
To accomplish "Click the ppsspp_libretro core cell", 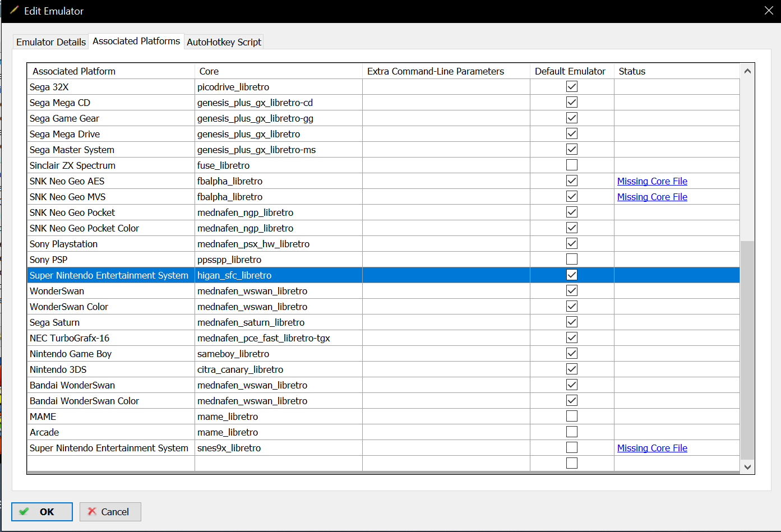I will (x=279, y=260).
